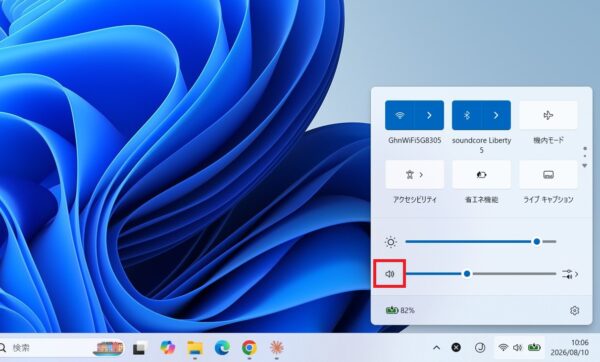Screen dimensions: 600x362
Task: Enable airplane mode (機内モード)
Action: 548,115
